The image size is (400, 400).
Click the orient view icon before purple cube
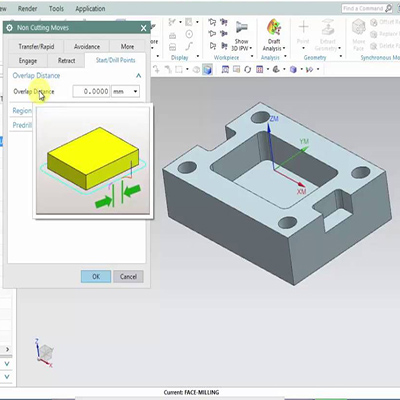point(276,69)
